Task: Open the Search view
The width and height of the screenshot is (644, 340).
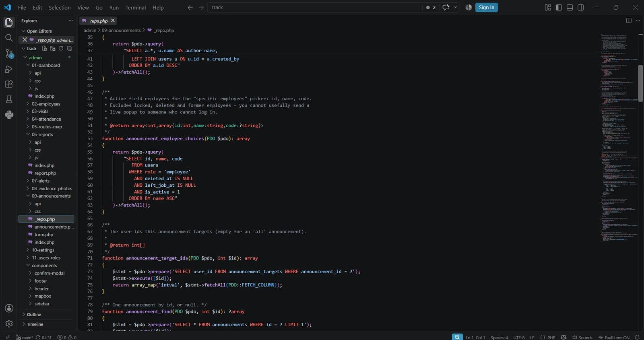Action: coord(9,38)
